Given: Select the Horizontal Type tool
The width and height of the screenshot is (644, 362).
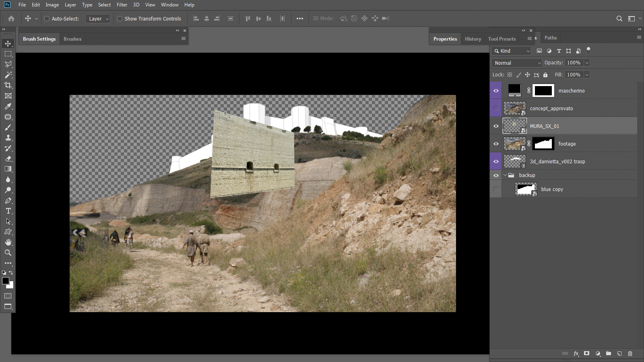Looking at the screenshot, I should click(x=8, y=211).
